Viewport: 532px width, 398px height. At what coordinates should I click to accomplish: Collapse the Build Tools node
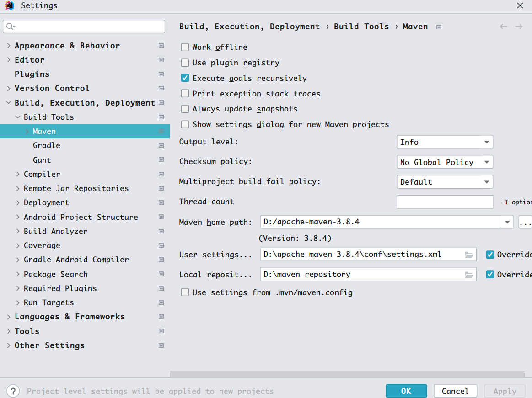coord(18,117)
